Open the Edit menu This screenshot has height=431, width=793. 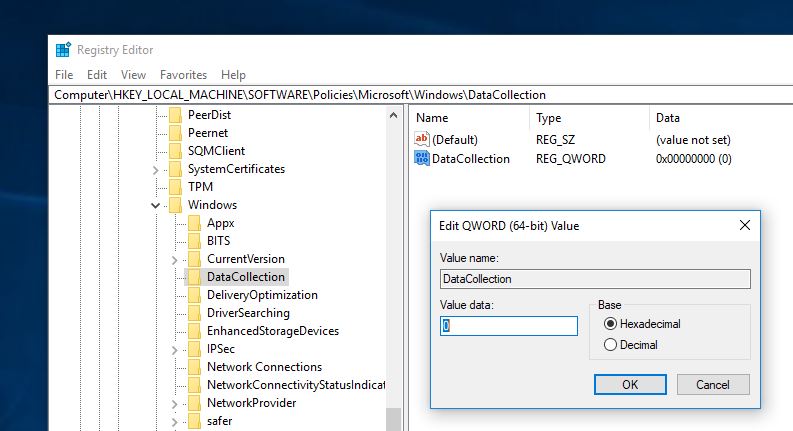pyautogui.click(x=97, y=75)
